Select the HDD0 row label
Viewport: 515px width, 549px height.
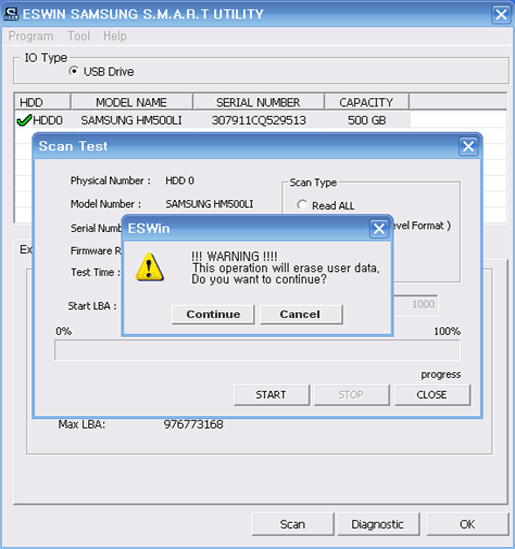click(48, 120)
